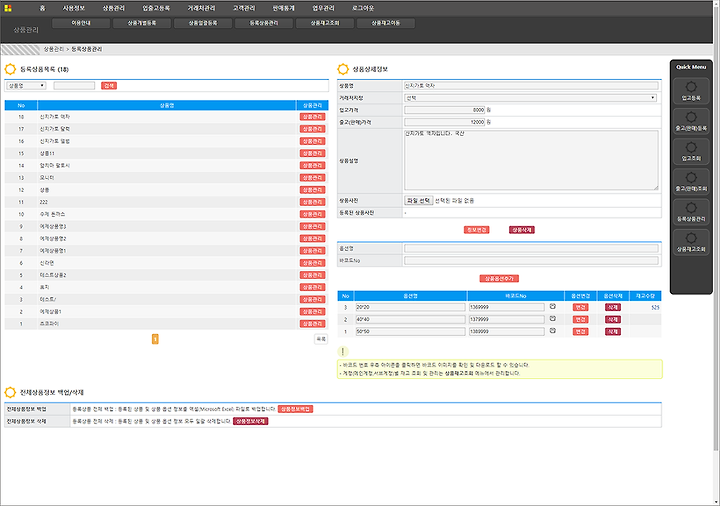
Task: Click 로그아웃 in the top menu
Action: [x=363, y=8]
